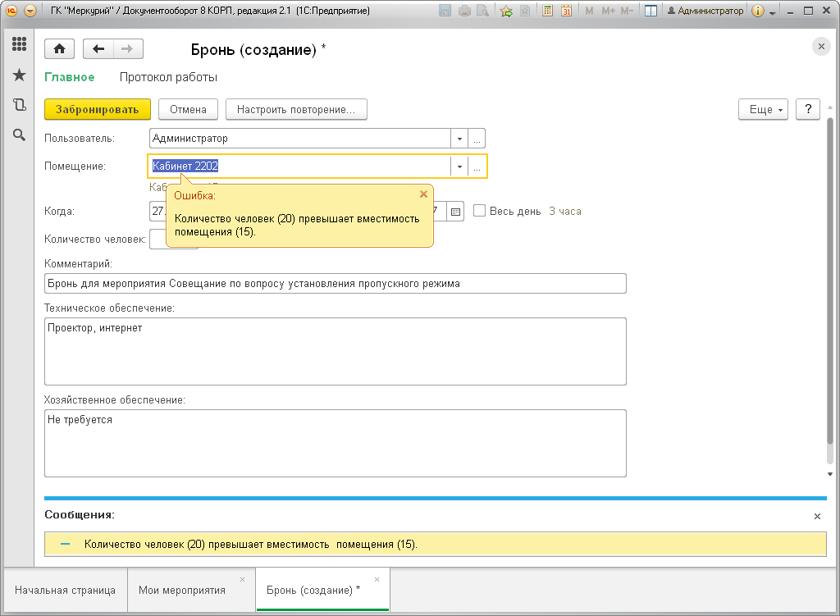Open the 'Еще' dropdown menu
Image resolution: width=840 pixels, height=616 pixels.
tap(763, 109)
